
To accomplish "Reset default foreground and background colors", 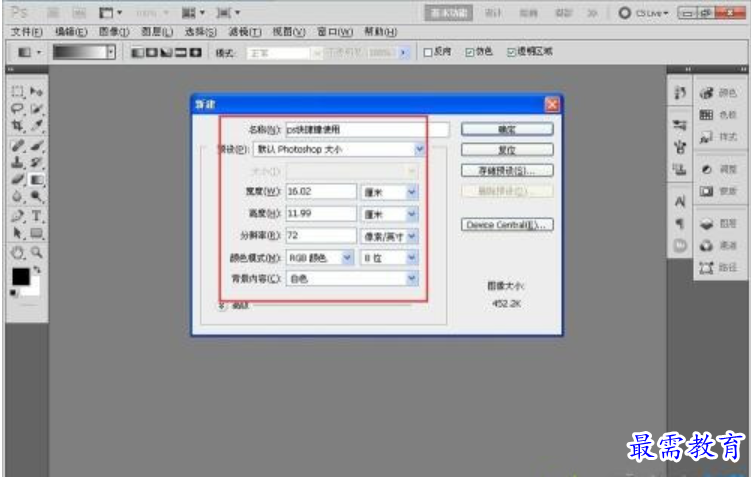I will pyautogui.click(x=13, y=293).
